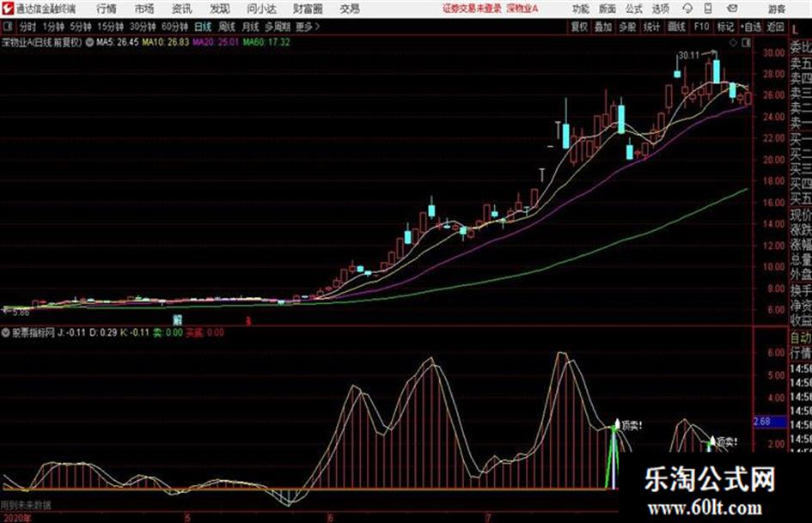Open the 交易 menu

click(350, 9)
